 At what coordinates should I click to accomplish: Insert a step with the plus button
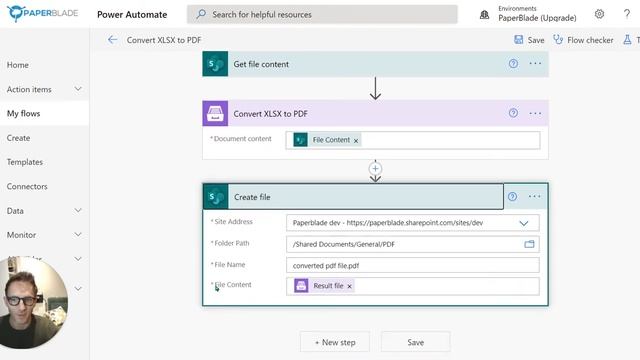(x=375, y=169)
